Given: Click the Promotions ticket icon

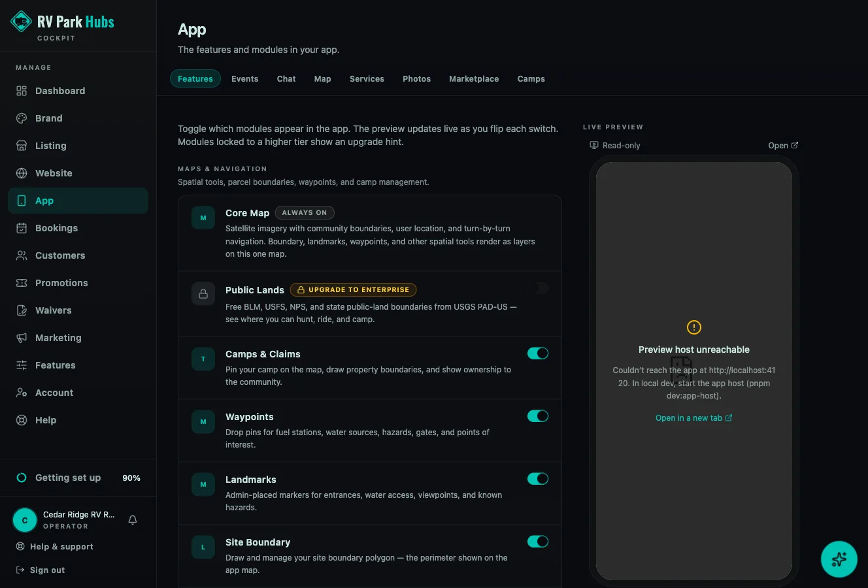Looking at the screenshot, I should pos(22,283).
